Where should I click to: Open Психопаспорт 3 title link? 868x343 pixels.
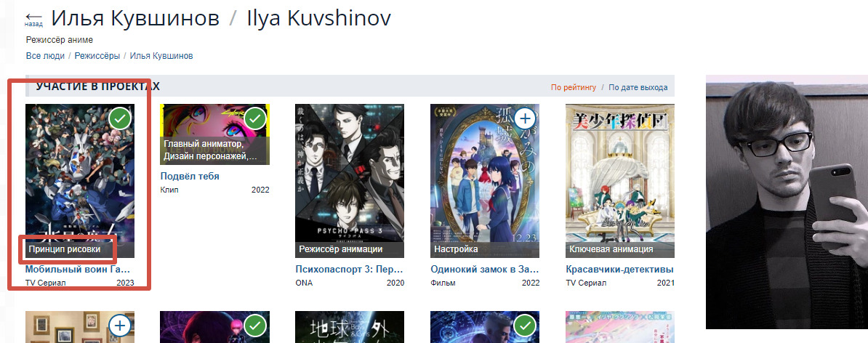tap(350, 270)
